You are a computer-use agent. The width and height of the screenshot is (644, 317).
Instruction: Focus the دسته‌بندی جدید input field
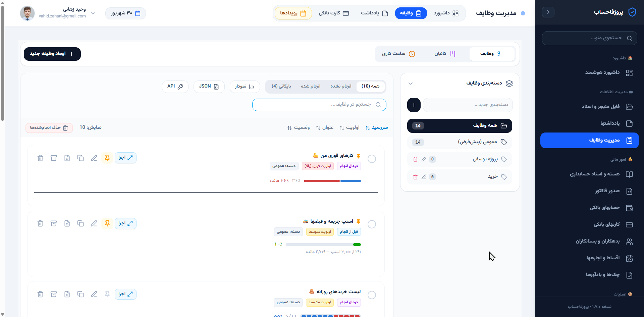(x=468, y=105)
